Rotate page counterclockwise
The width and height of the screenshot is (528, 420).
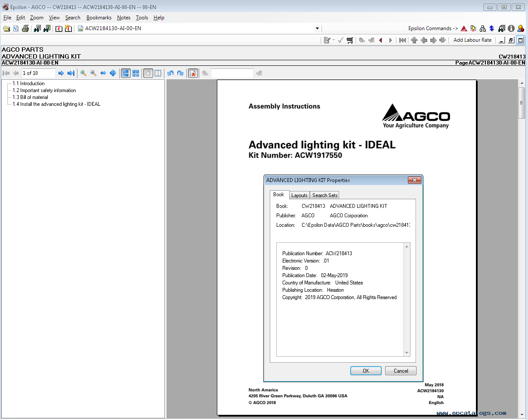[x=170, y=73]
